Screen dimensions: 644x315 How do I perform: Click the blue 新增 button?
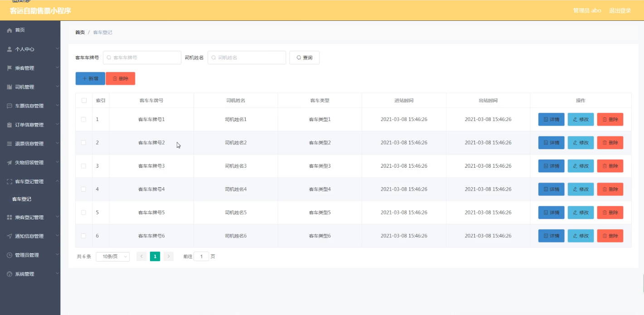point(90,78)
